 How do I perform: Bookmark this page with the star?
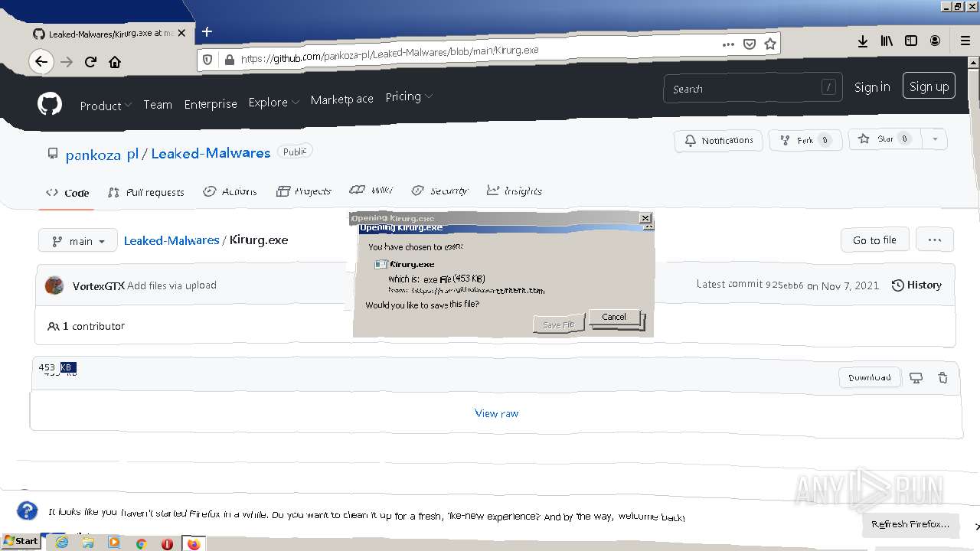770,44
